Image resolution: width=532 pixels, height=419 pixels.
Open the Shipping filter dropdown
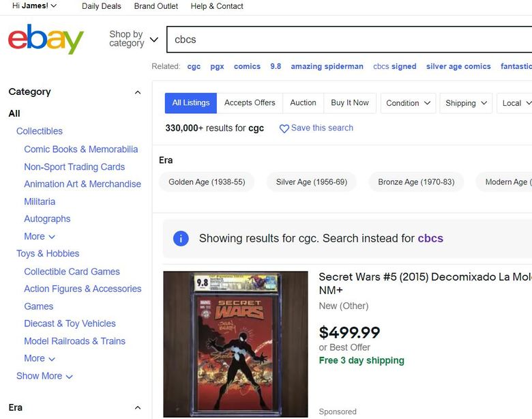pyautogui.click(x=467, y=103)
